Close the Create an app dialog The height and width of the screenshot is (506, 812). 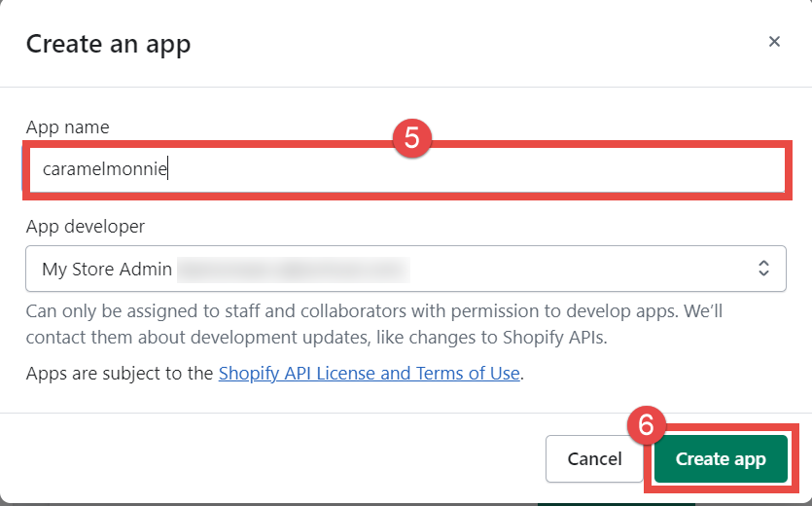click(x=774, y=42)
